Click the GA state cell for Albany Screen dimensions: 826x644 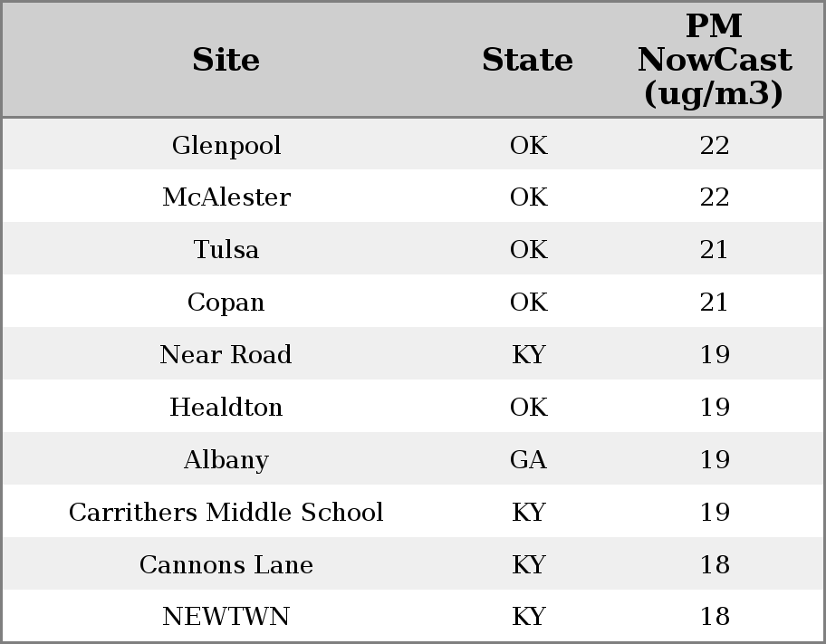coord(528,459)
